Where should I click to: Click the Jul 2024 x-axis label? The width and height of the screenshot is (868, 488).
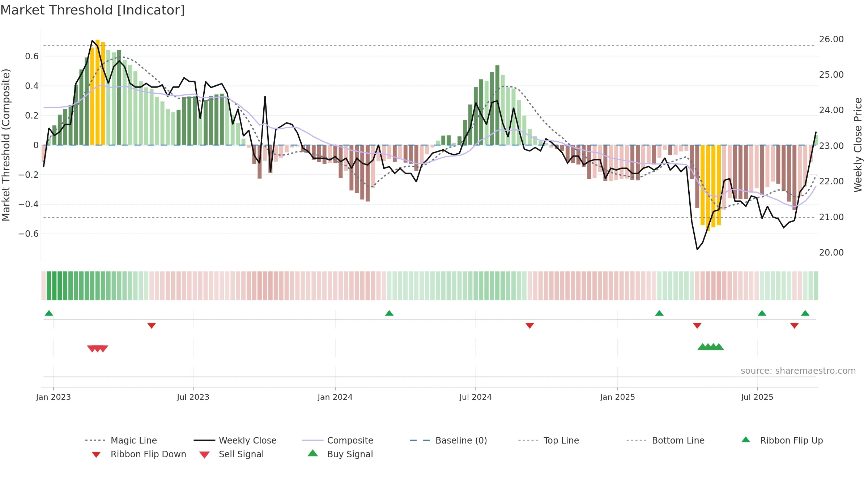coord(476,397)
